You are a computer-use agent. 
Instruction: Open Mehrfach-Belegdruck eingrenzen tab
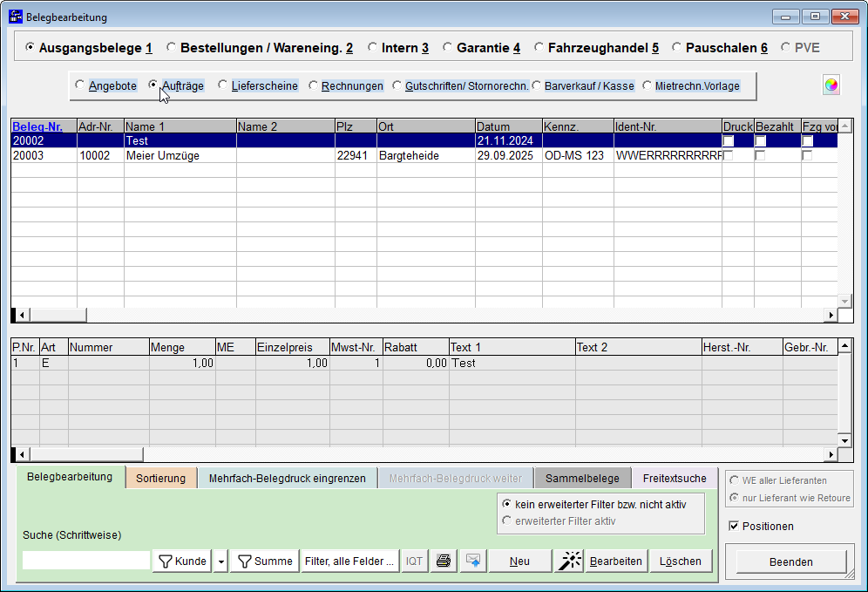[x=288, y=479]
